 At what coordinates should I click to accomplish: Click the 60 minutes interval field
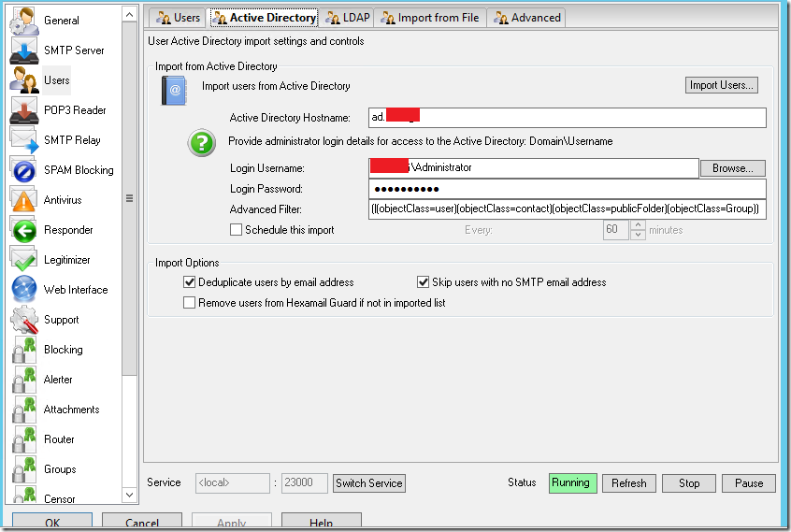click(x=616, y=230)
